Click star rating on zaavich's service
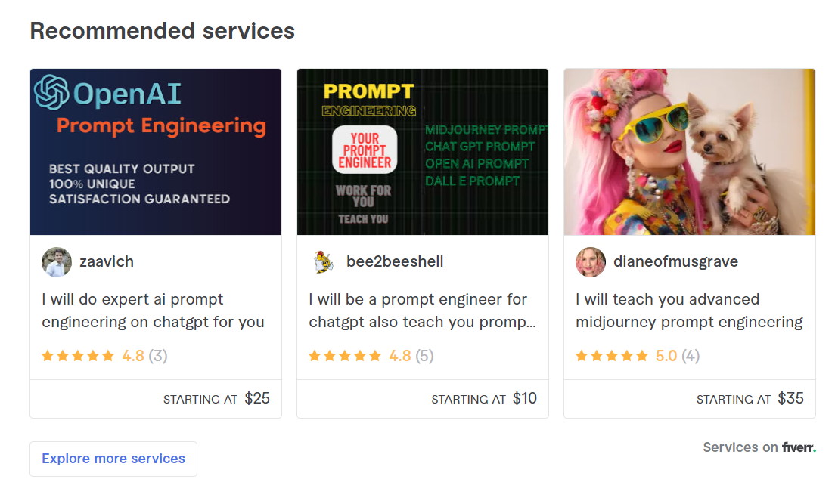Viewport: 835px width, 504px height. [x=79, y=356]
